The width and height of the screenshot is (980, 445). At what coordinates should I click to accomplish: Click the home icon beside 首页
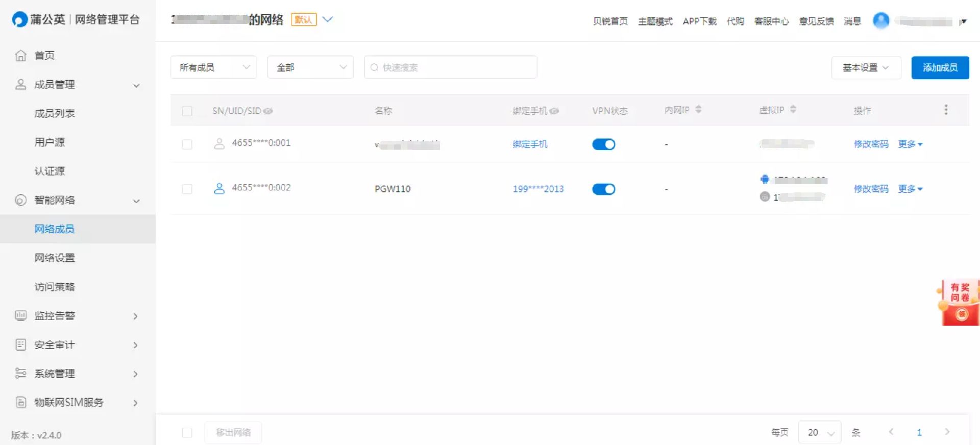(x=20, y=56)
